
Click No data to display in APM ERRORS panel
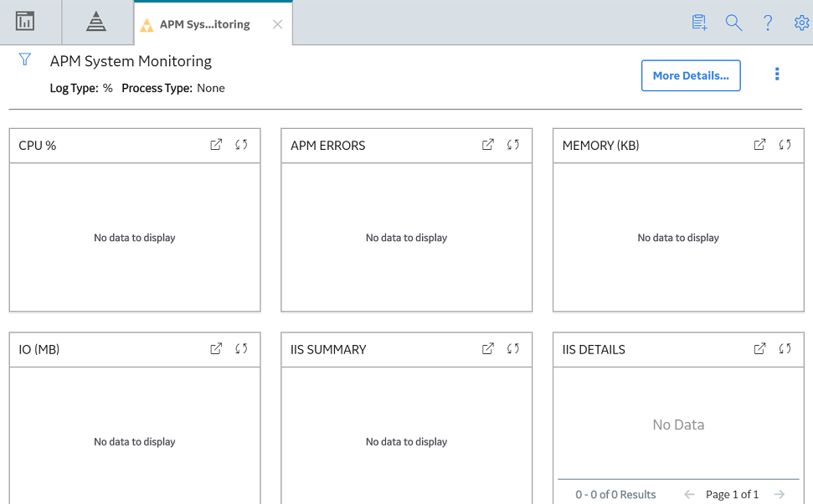click(406, 238)
